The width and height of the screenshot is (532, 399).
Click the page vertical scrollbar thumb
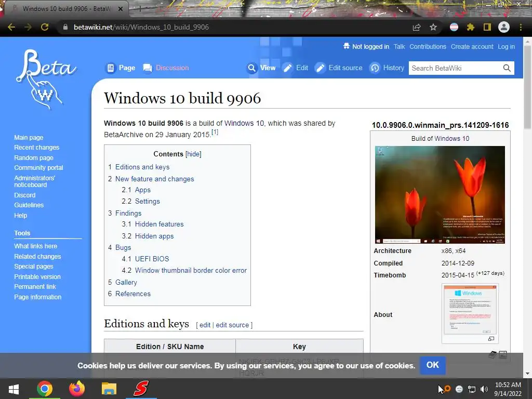[528, 87]
